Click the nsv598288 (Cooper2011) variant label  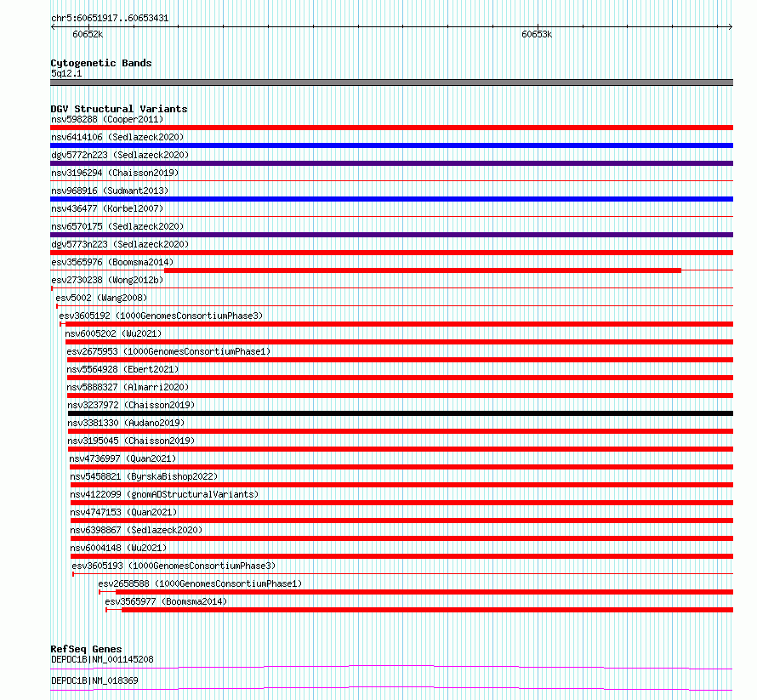point(107,119)
